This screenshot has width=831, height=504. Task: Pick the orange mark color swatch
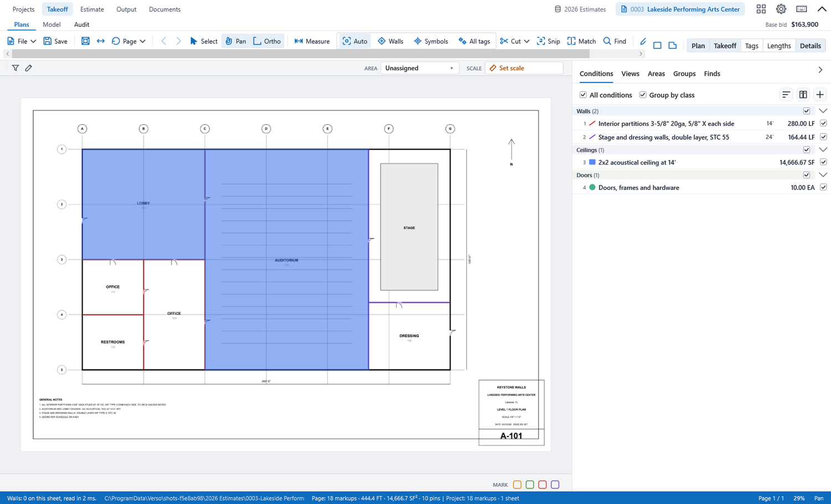click(517, 485)
